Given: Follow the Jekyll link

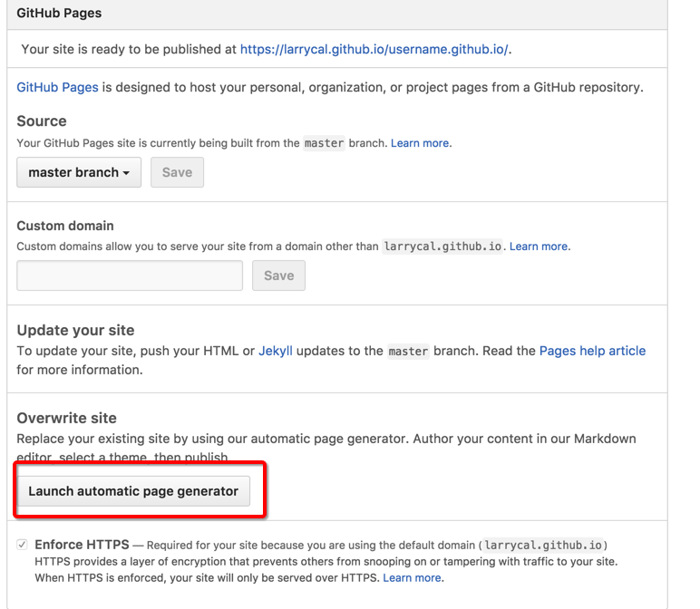Looking at the screenshot, I should 276,351.
